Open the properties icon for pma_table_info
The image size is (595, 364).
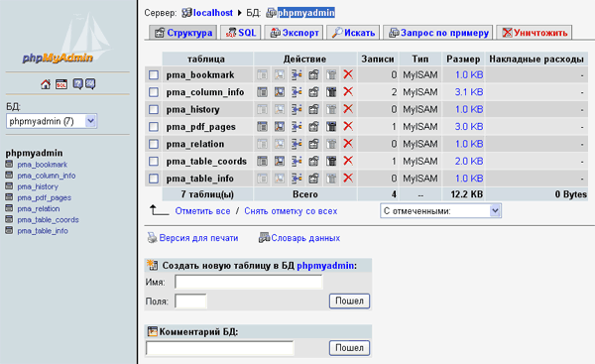point(313,179)
